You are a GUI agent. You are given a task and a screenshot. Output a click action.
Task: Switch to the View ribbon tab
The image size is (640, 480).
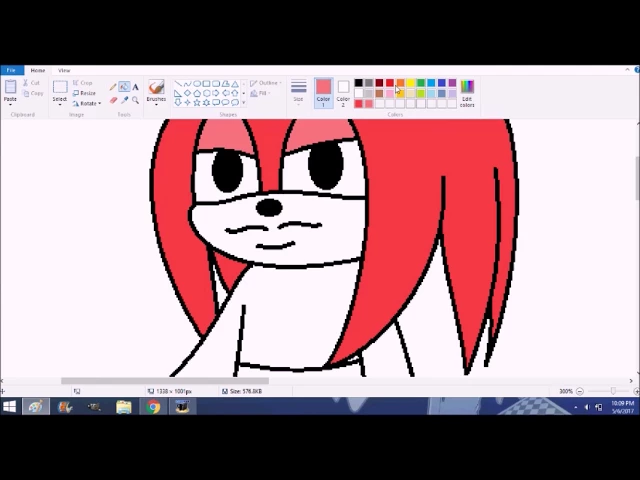[x=64, y=70]
